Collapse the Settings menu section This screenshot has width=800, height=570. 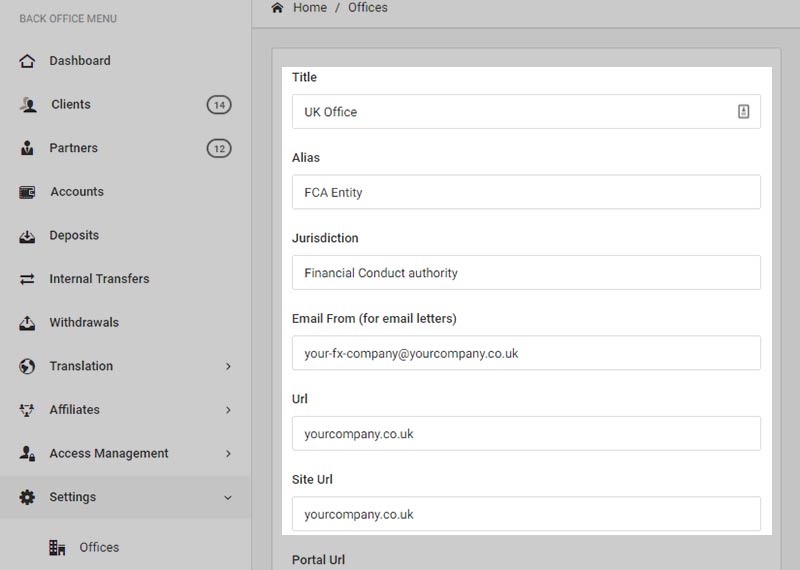coord(228,497)
